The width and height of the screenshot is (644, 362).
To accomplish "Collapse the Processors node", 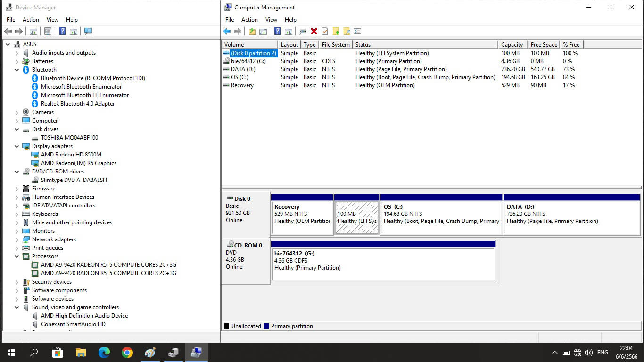I will pyautogui.click(x=17, y=256).
